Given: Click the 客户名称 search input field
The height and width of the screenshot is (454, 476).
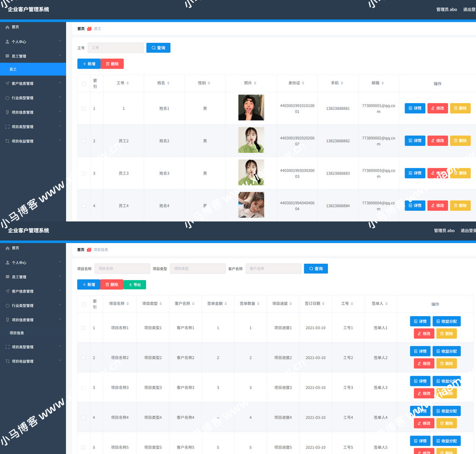Looking at the screenshot, I should [x=273, y=268].
